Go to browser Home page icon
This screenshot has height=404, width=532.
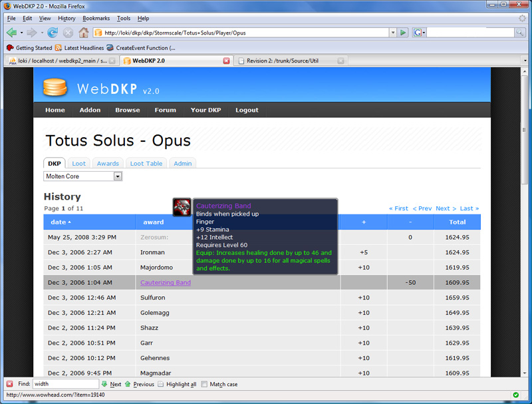click(x=84, y=32)
